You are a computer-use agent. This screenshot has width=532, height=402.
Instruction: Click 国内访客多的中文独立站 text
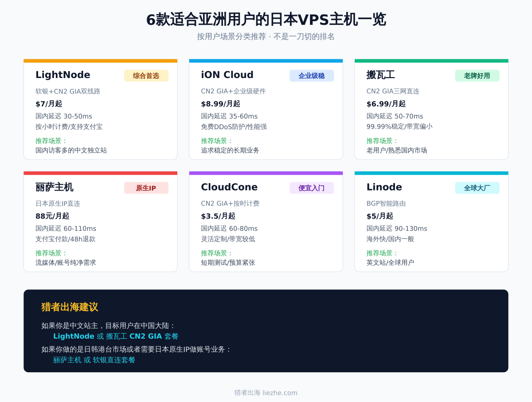pos(71,150)
